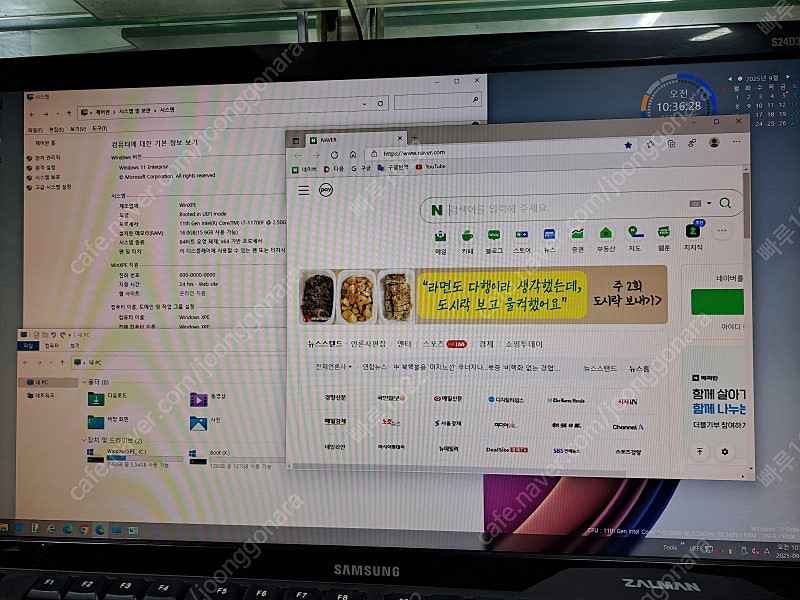Open the Naver Webtoon icon
The width and height of the screenshot is (800, 600).
pos(661,235)
